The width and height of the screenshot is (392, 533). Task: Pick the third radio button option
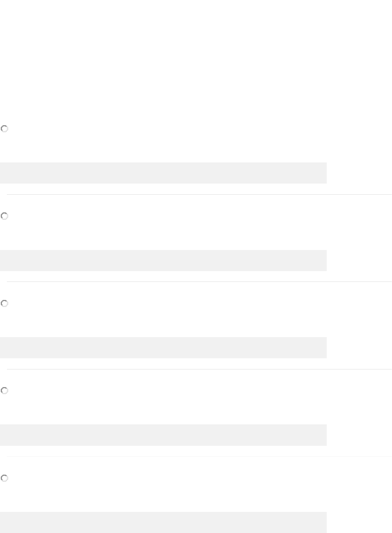(x=4, y=304)
